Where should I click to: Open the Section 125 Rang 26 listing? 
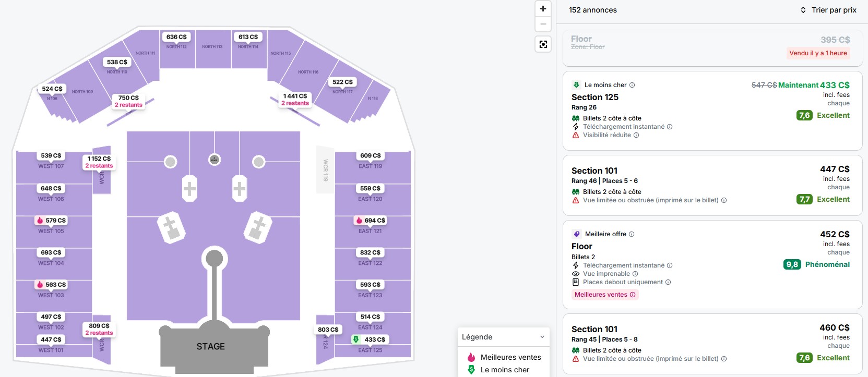(712, 111)
